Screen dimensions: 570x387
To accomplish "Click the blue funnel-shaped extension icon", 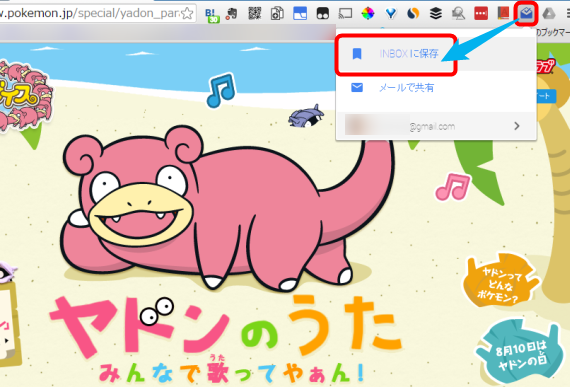I will pyautogui.click(x=391, y=14).
